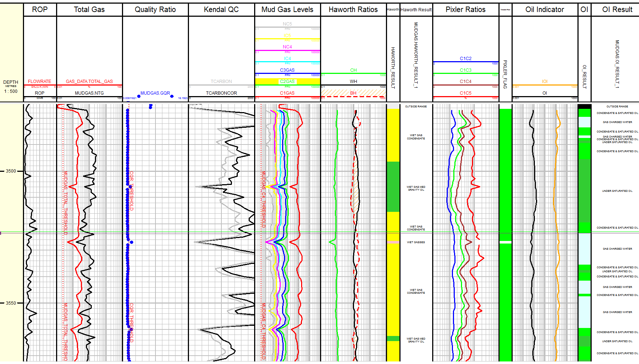Select the Pixler Ratios track title
The height and width of the screenshot is (364, 639).
click(x=465, y=9)
